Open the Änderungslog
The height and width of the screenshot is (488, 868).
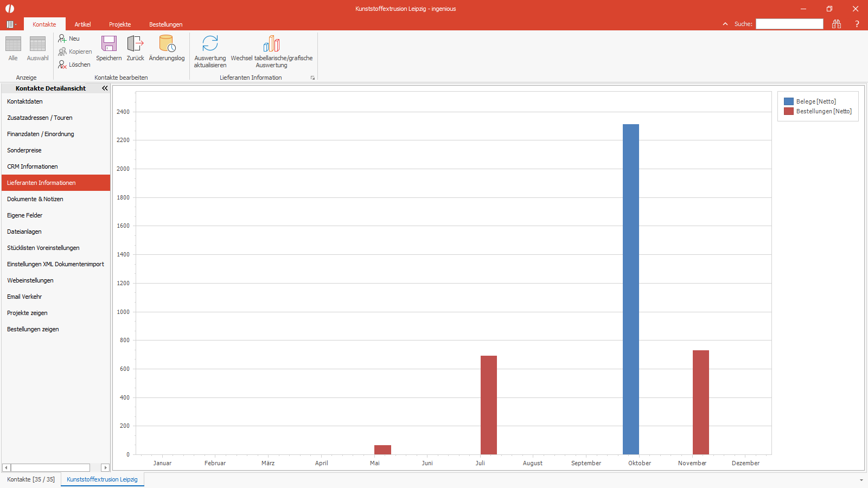click(x=167, y=44)
